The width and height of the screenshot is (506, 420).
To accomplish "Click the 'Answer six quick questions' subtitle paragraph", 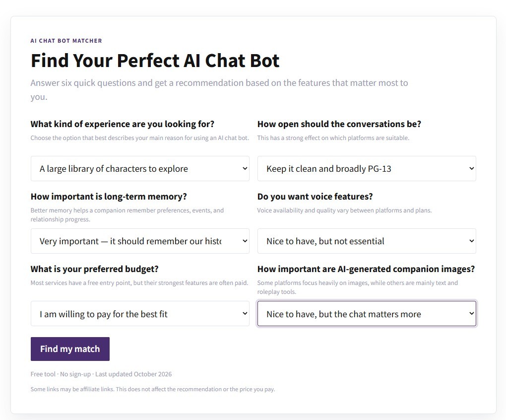I will click(219, 90).
